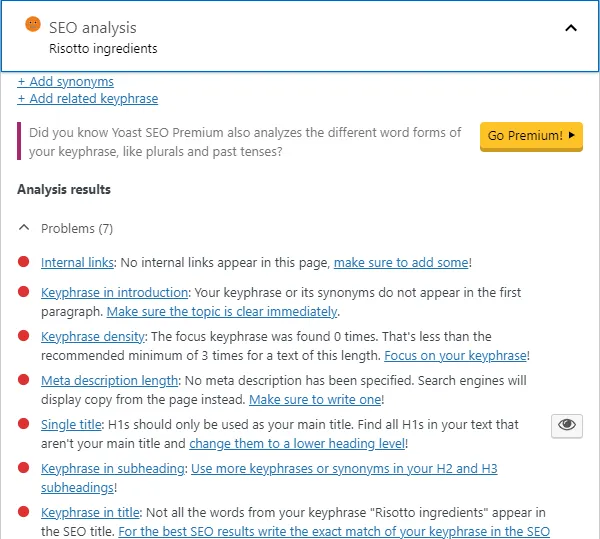Click the Add related keyphrase link

tap(88, 99)
